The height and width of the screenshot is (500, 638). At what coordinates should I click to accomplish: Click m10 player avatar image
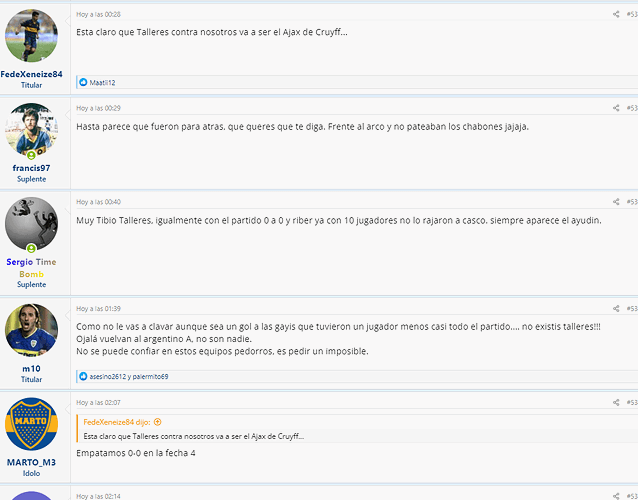[31, 330]
